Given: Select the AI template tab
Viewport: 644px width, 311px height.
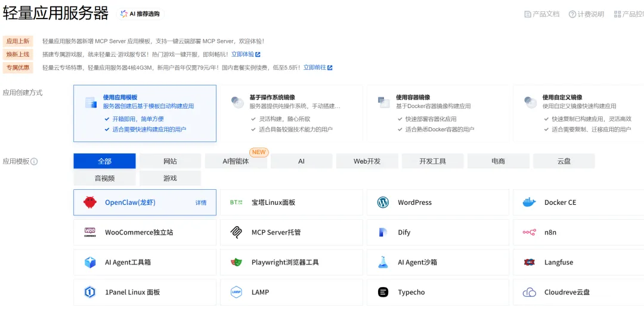Looking at the screenshot, I should click(302, 161).
